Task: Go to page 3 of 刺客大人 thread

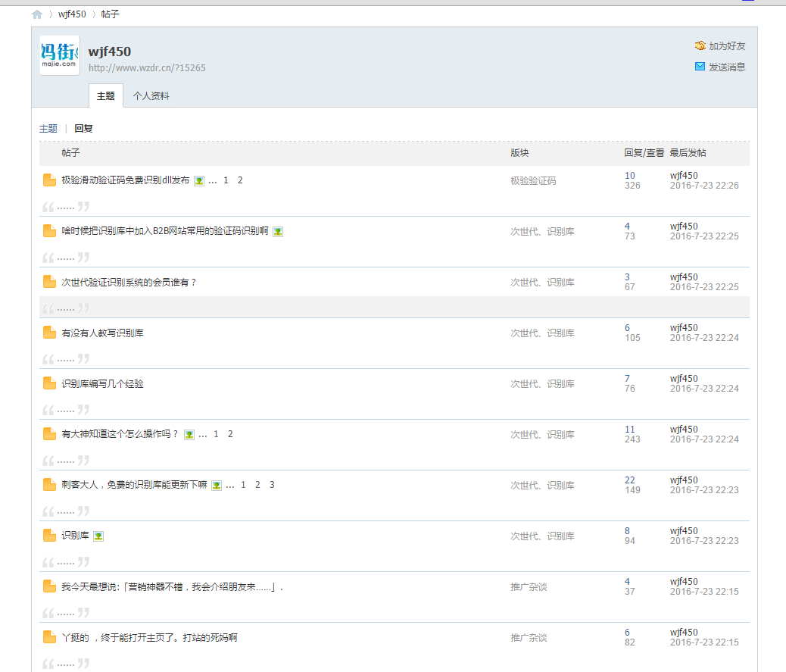Action: (x=272, y=485)
